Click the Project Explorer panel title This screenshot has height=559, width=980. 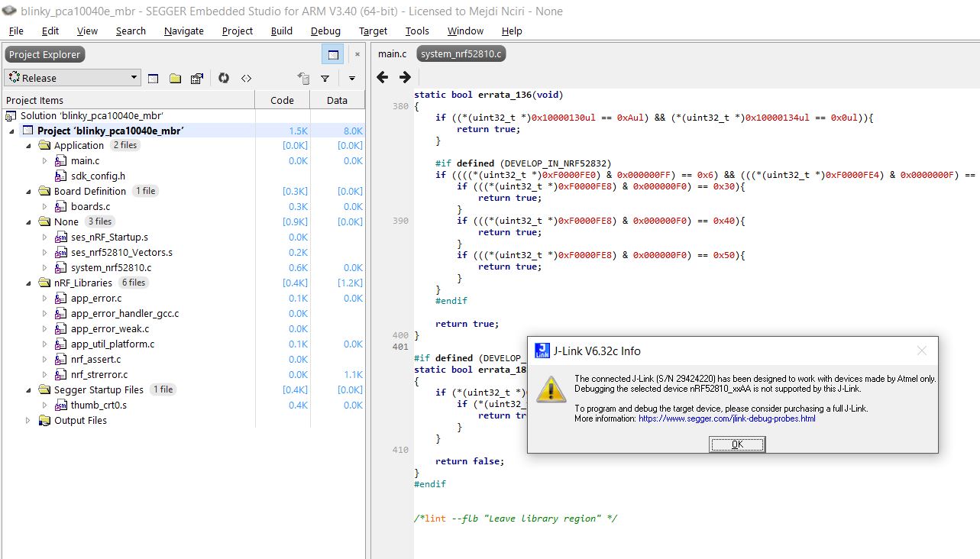coord(44,55)
